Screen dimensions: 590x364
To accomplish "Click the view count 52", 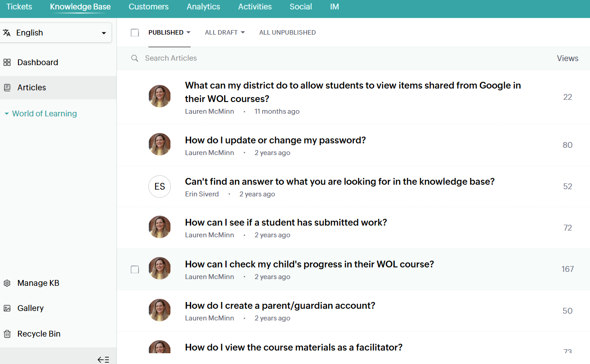I will 568,186.
